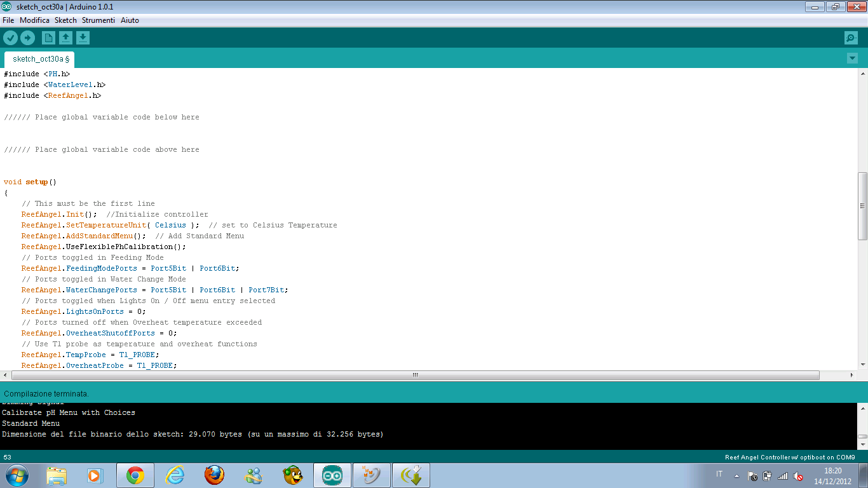Viewport: 868px width, 488px height.
Task: Click the Arduino icon in taskbar
Action: click(x=332, y=475)
